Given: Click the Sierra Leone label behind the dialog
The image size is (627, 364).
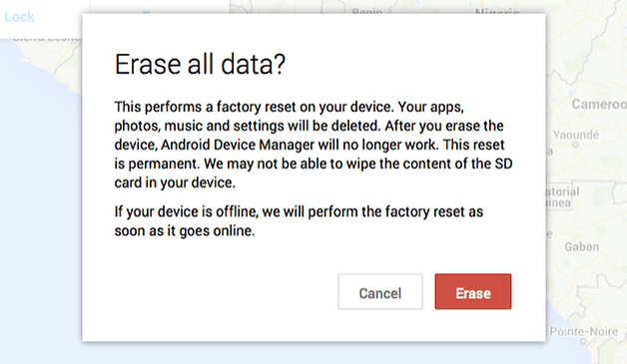Looking at the screenshot, I should click(47, 39).
